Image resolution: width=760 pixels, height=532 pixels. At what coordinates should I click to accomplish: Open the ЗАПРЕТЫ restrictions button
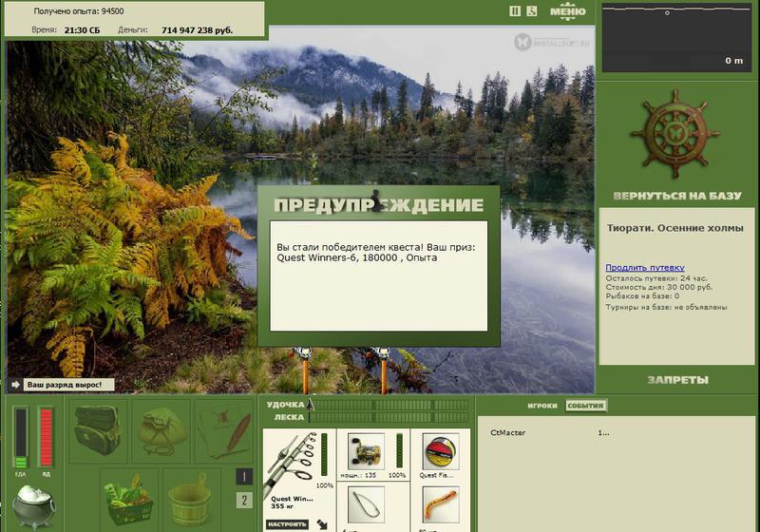[677, 380]
